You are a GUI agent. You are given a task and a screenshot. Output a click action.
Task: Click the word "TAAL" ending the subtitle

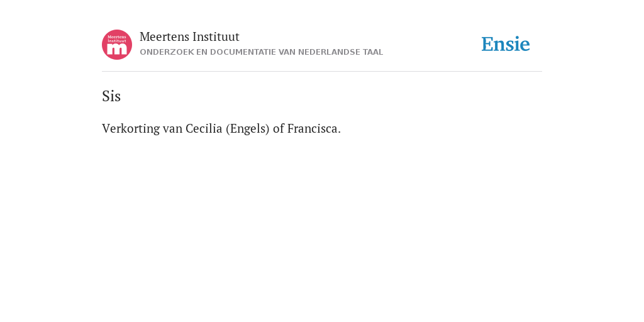(373, 52)
